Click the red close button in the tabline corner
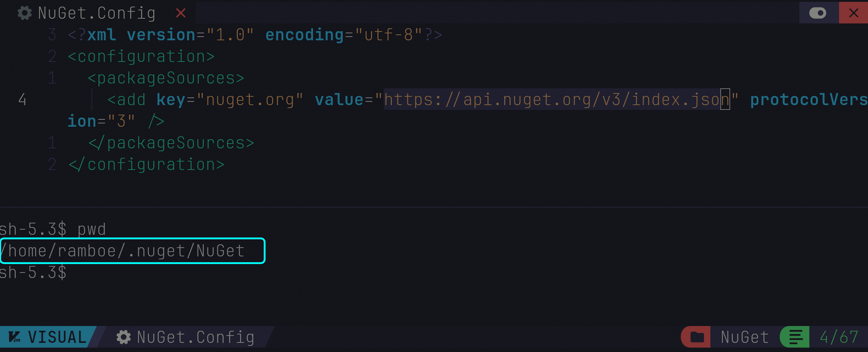The height and width of the screenshot is (352, 868). point(853,13)
